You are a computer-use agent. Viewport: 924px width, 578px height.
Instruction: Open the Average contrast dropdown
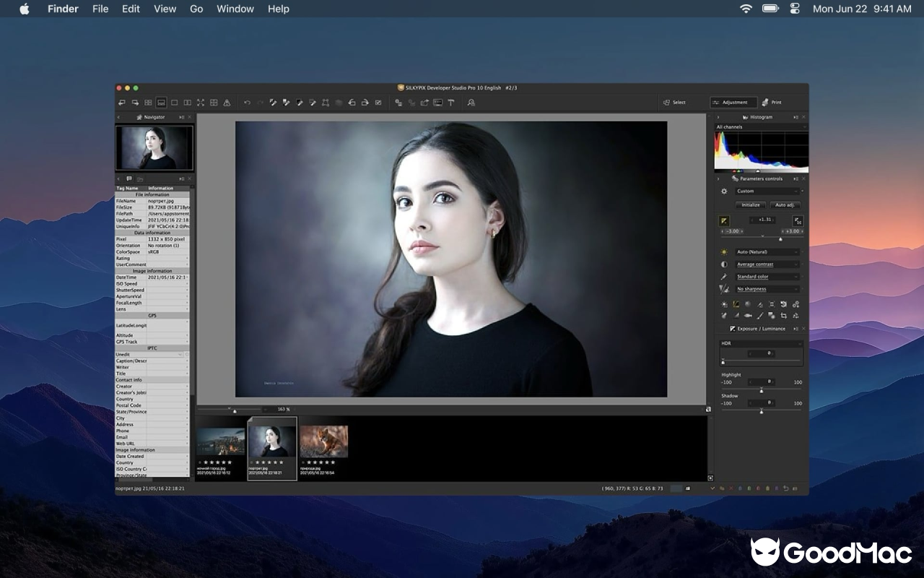[x=767, y=264]
